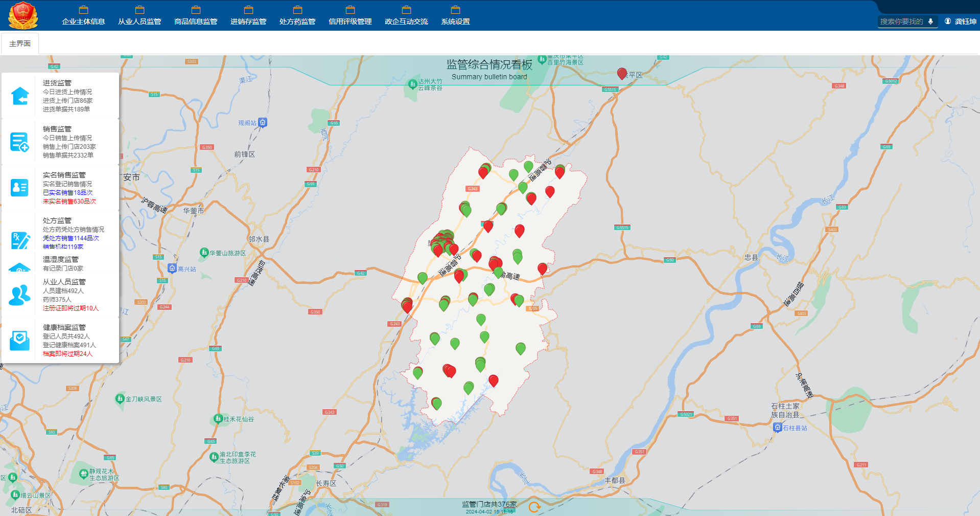
Task: Open the 进货监管 heading
Action: [57, 83]
